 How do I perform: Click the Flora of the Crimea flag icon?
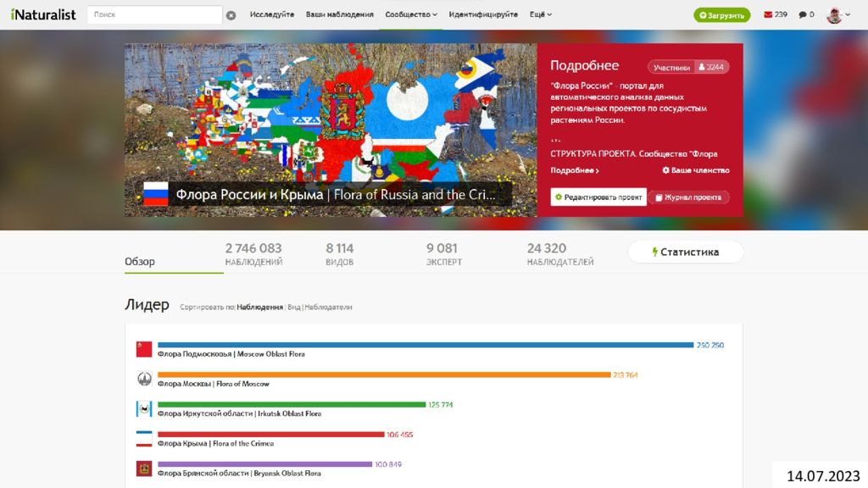(144, 439)
